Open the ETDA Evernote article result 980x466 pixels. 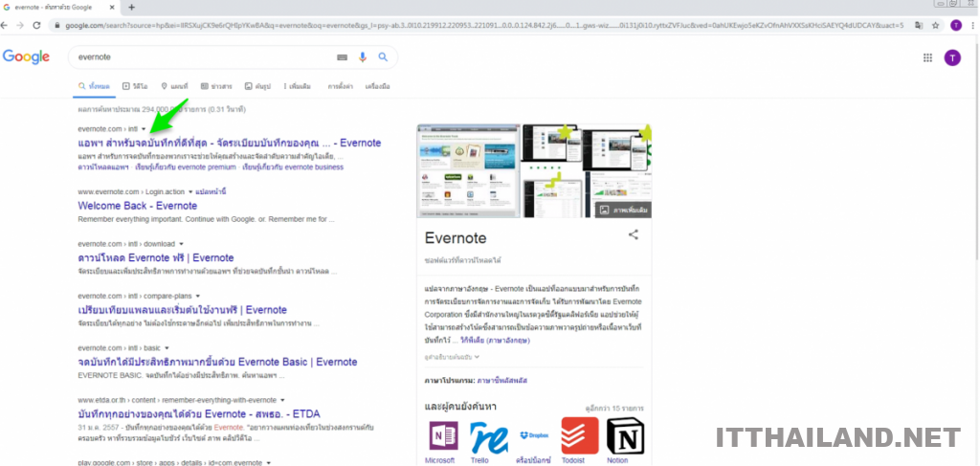(x=199, y=414)
